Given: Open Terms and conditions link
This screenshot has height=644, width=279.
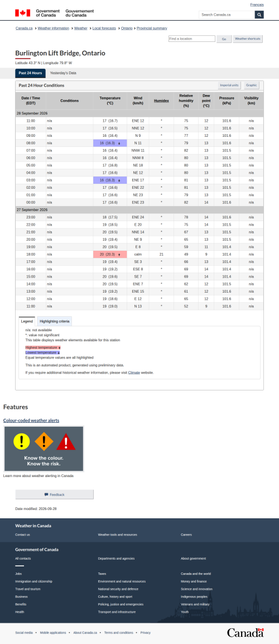Looking at the screenshot, I should pos(118,632).
